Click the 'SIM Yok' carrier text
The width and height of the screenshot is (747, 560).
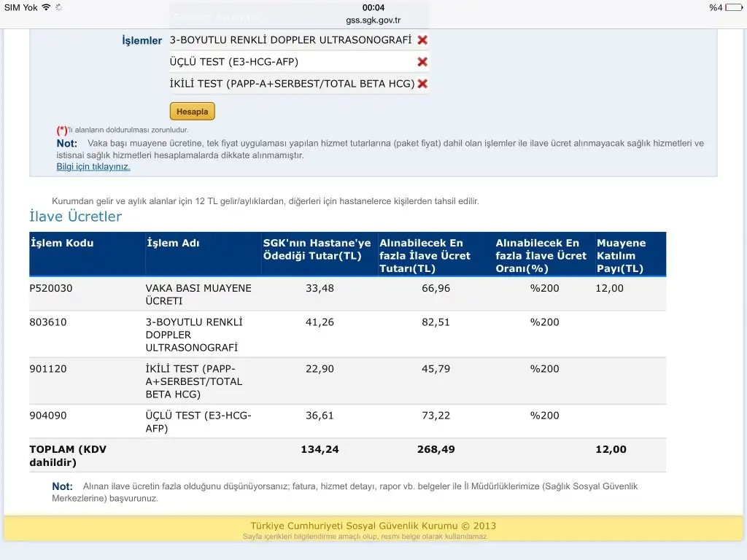tap(21, 7)
